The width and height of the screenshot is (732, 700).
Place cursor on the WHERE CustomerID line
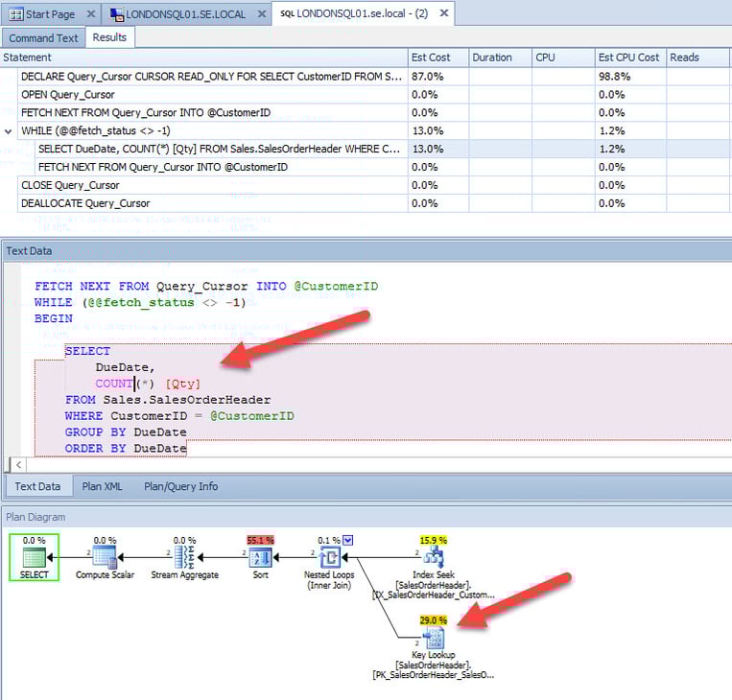(x=179, y=416)
